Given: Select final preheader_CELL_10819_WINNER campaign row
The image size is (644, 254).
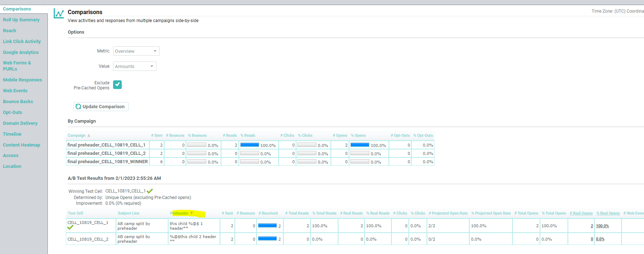Looking at the screenshot, I should coord(108,162).
